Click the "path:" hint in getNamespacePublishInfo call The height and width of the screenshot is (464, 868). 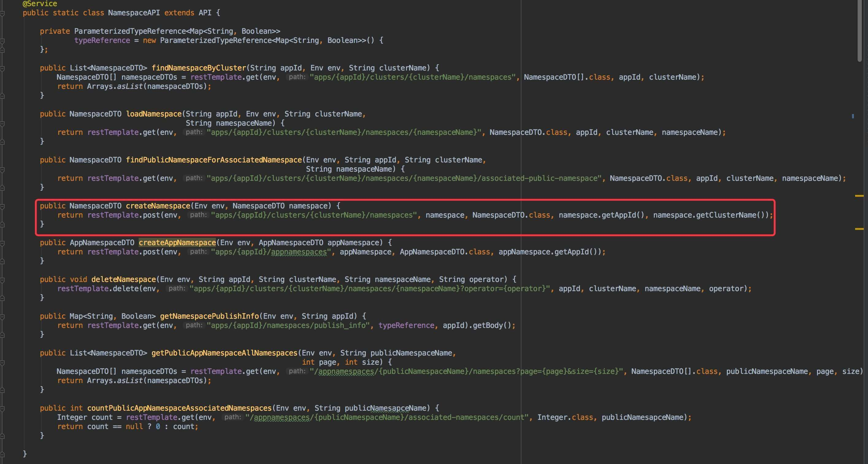[x=194, y=325]
